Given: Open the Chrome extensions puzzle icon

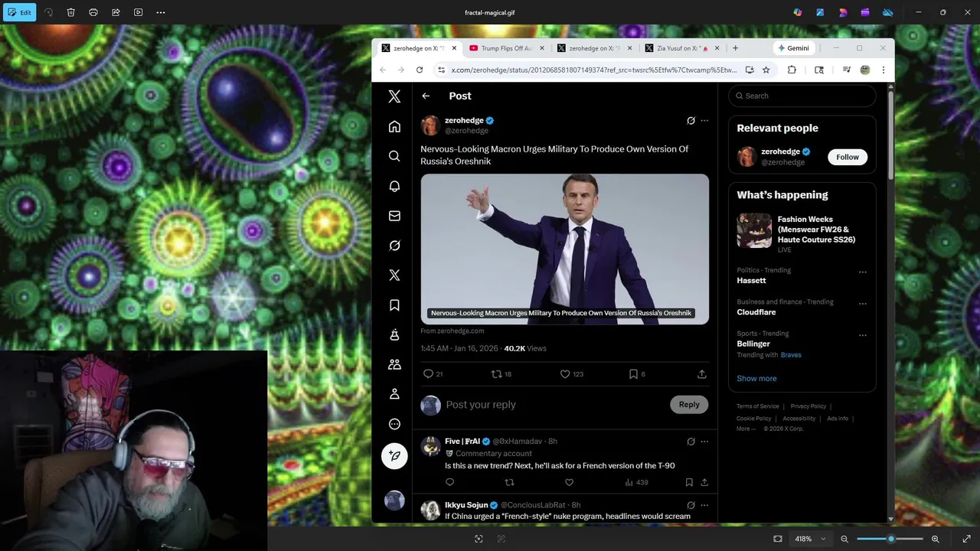Looking at the screenshot, I should [x=792, y=70].
